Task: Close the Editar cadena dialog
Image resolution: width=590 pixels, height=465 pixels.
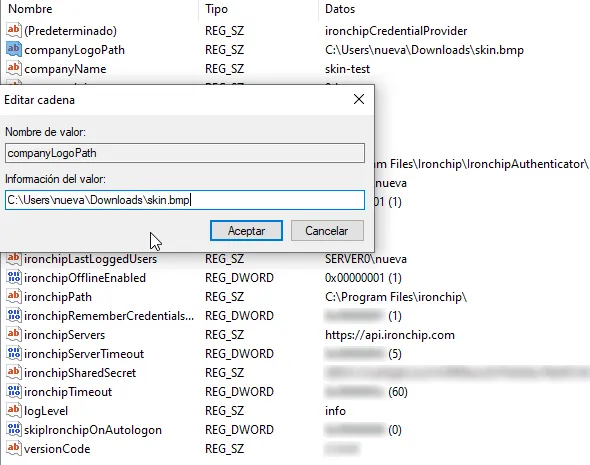Action: tap(359, 99)
